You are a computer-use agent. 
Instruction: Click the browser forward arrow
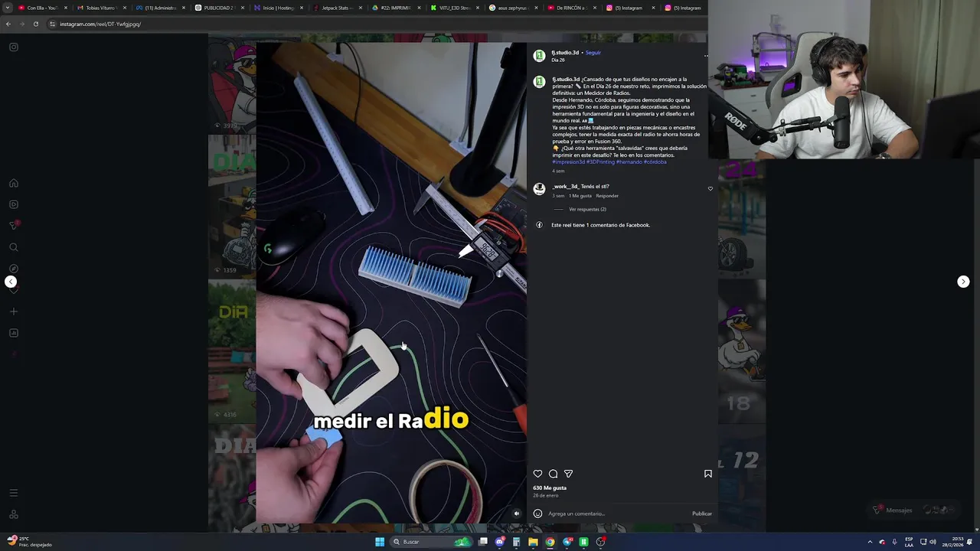pos(21,24)
